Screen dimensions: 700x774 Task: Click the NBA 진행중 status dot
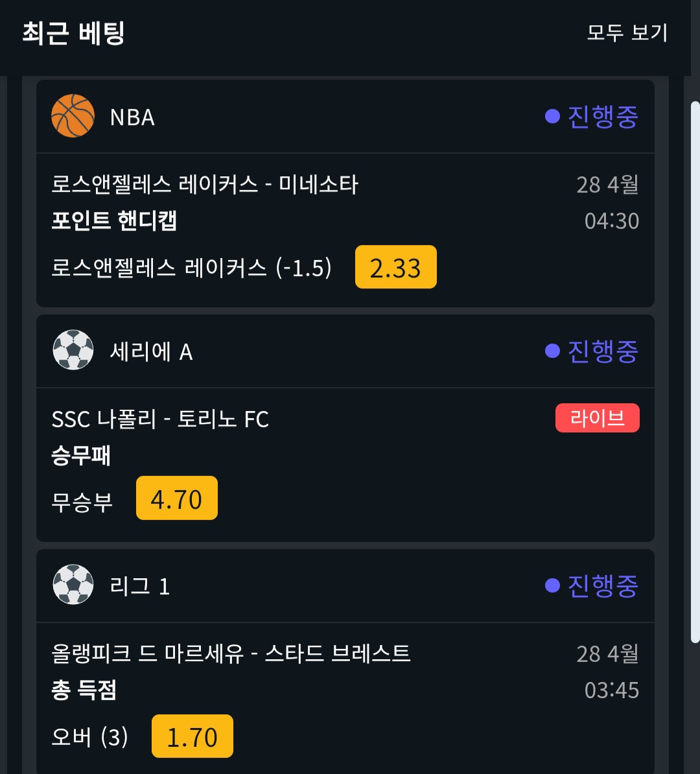tap(552, 117)
